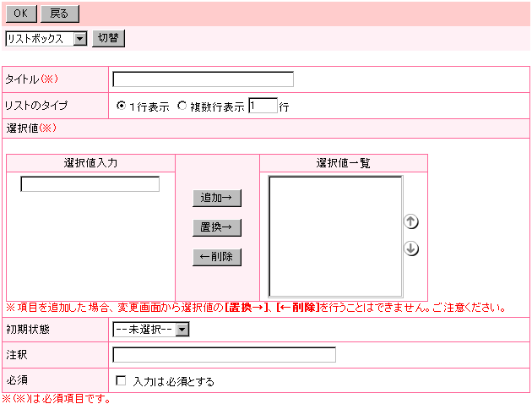Click the 置換→ replace button
This screenshot has width=532, height=404.
216,227
